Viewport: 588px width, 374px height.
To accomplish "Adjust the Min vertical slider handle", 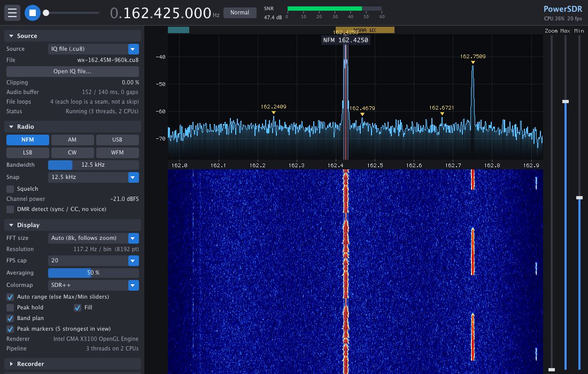I will tap(579, 198).
